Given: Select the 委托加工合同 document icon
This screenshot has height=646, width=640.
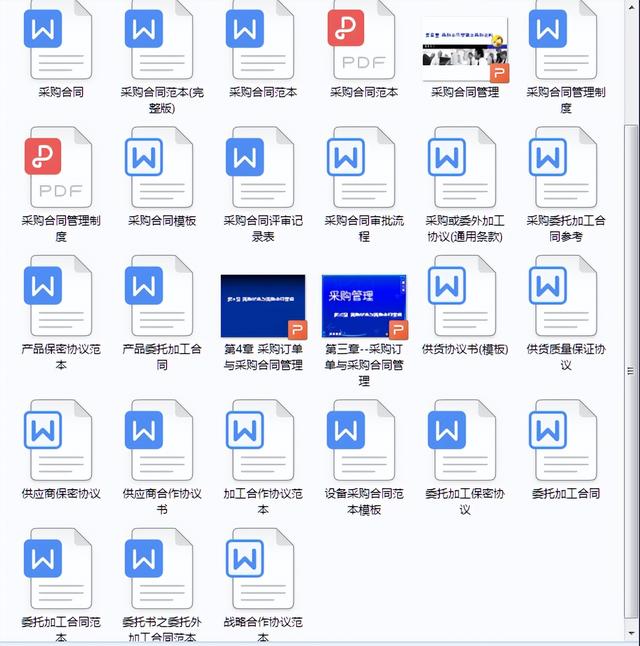Looking at the screenshot, I should pyautogui.click(x=563, y=440).
